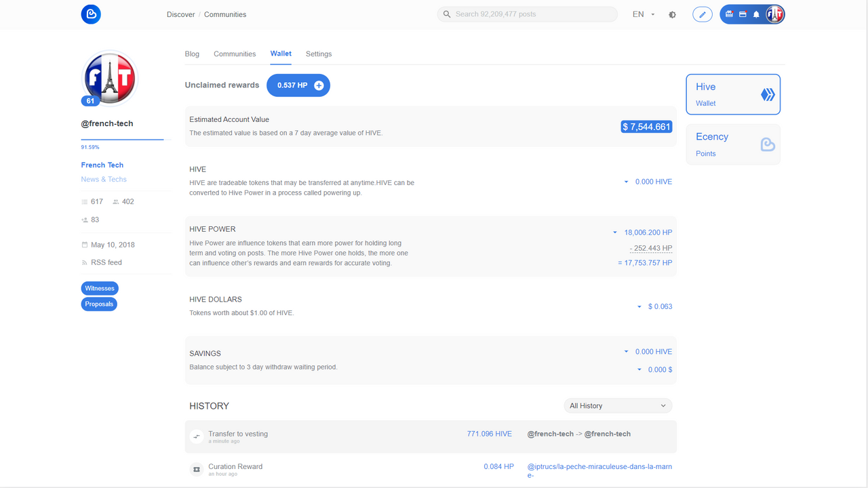This screenshot has width=868, height=488.
Task: View the post count 617 list icon
Action: coord(85,202)
